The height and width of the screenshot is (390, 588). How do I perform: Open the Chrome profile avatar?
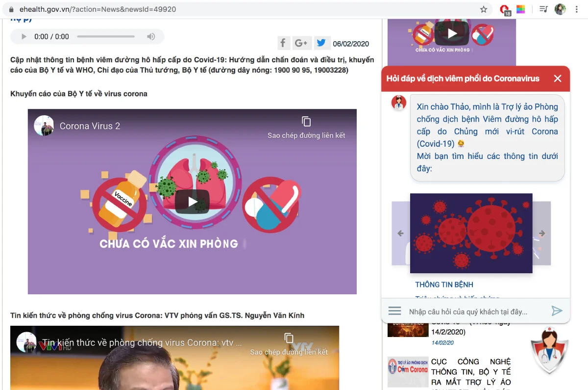[x=560, y=9]
